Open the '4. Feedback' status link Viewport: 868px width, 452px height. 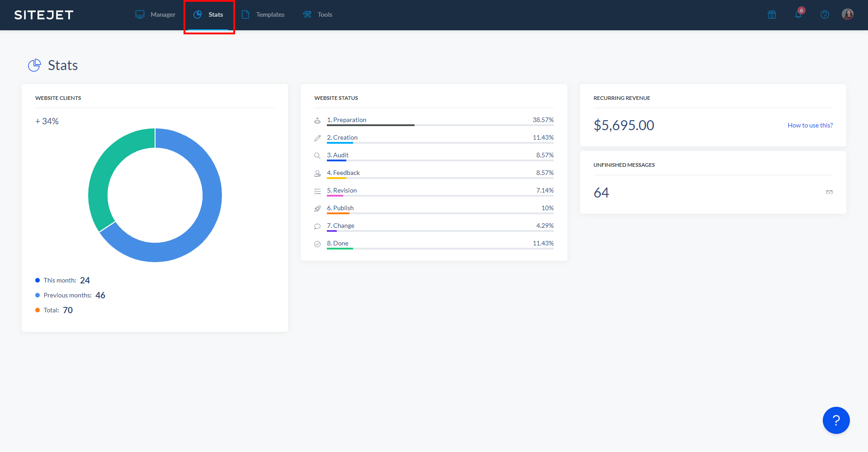tap(343, 173)
